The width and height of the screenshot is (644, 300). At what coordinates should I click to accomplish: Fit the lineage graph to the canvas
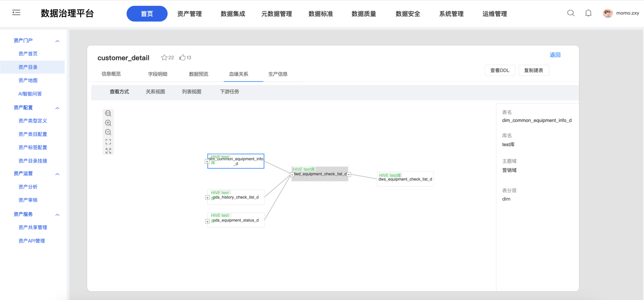point(108,142)
